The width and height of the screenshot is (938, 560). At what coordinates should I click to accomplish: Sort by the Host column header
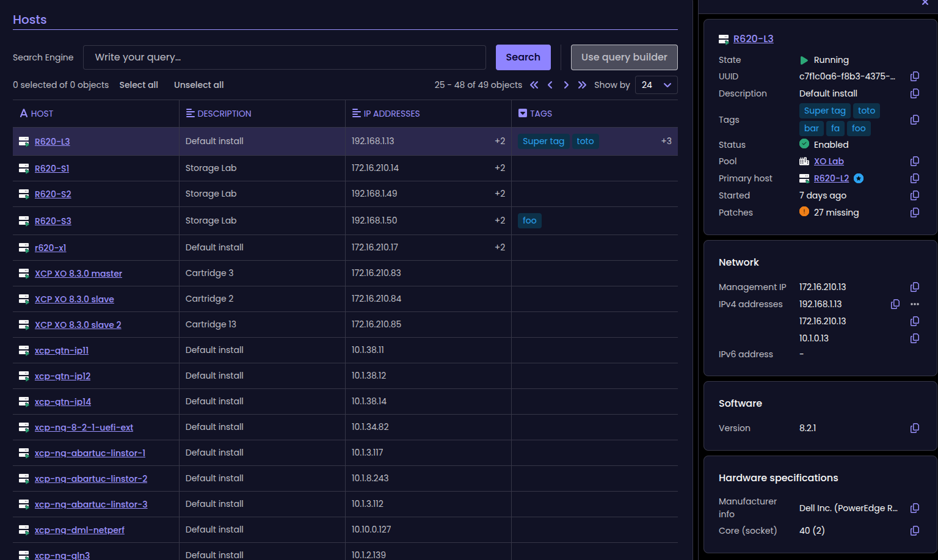42,114
